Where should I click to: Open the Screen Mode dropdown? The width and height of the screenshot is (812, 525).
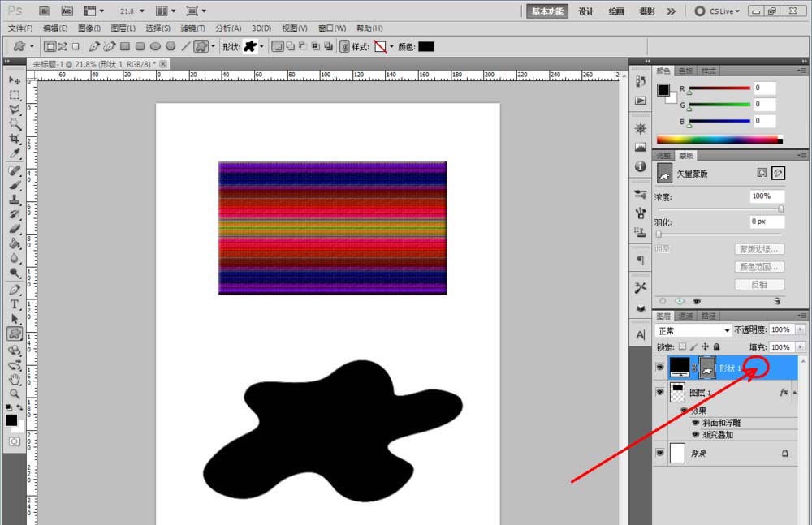[196, 11]
